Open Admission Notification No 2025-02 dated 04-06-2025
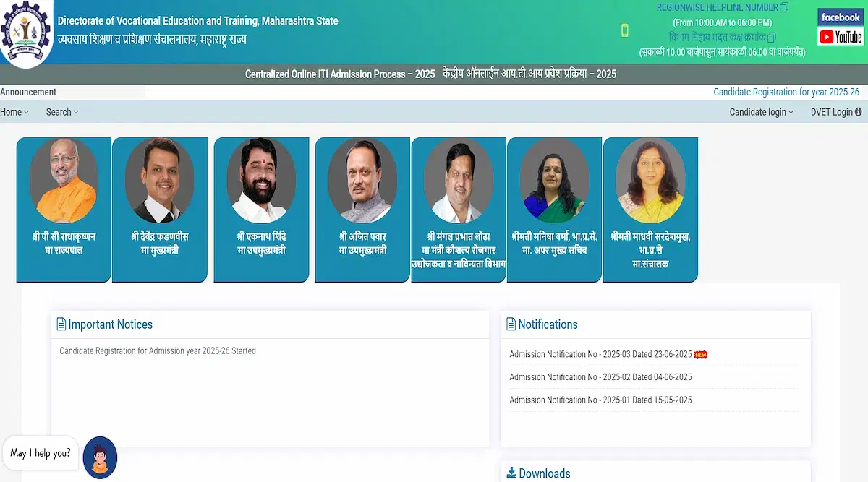Image resolution: width=868 pixels, height=482 pixels. 600,377
